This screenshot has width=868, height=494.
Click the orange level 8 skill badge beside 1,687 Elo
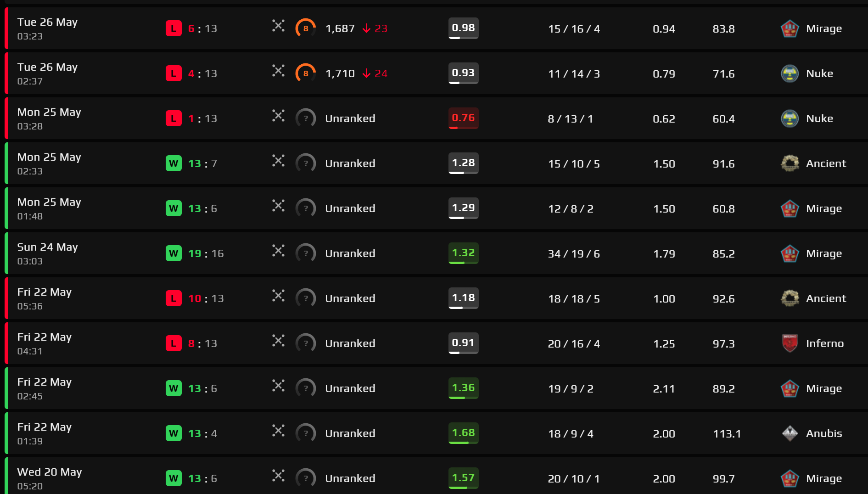(306, 28)
